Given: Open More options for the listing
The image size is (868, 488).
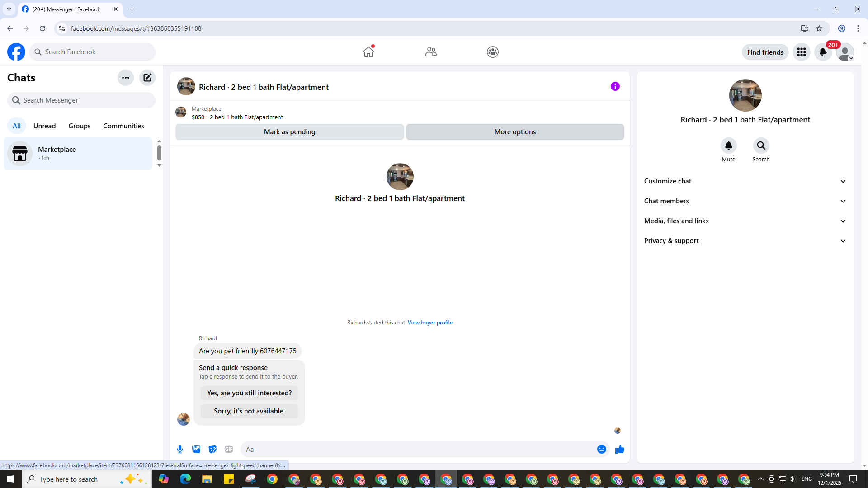Looking at the screenshot, I should coord(515,132).
